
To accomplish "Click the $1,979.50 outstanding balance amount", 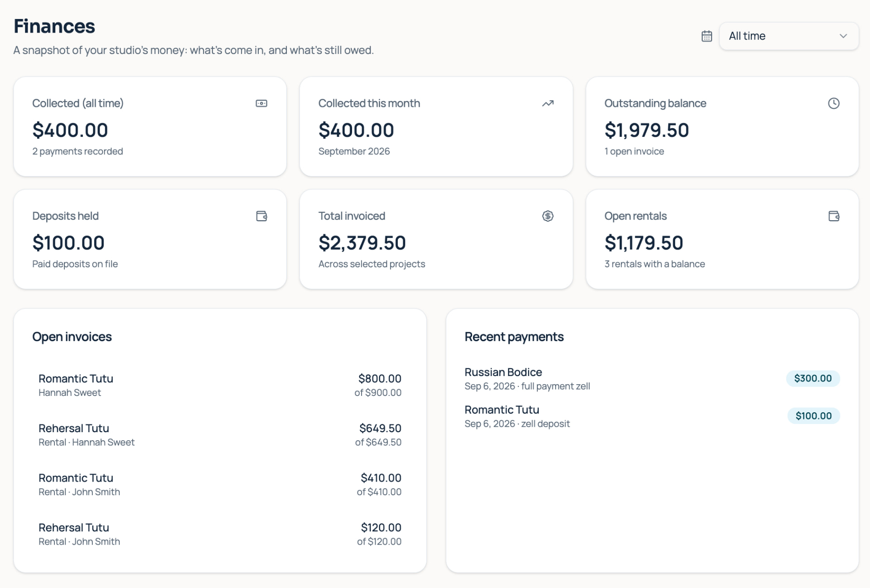I will [647, 130].
